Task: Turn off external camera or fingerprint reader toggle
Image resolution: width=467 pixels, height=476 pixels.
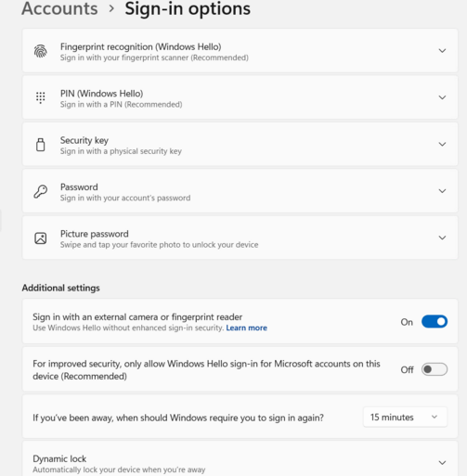Action: pos(435,322)
